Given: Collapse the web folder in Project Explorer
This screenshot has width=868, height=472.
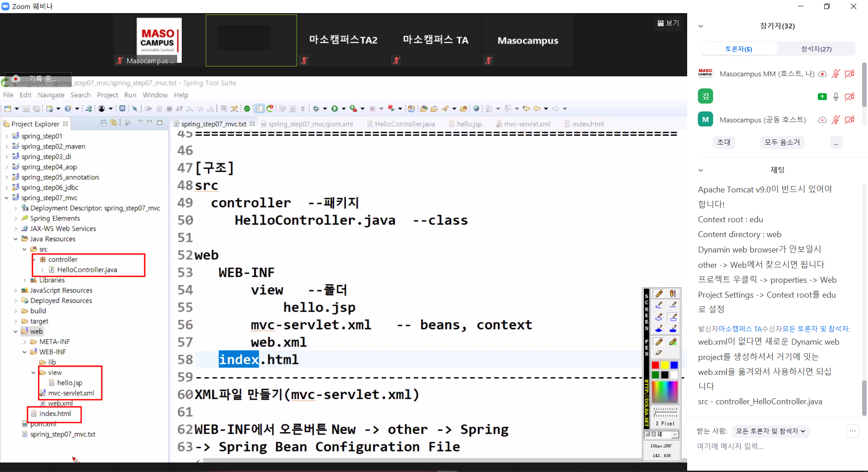Looking at the screenshot, I should click(15, 332).
